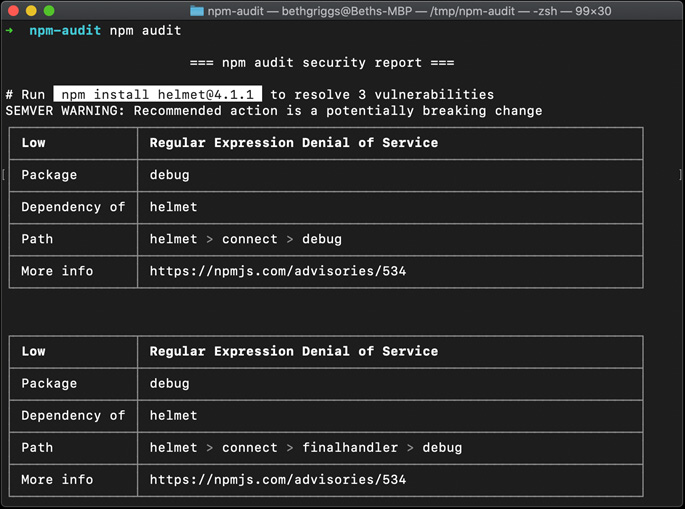Click 'Low' severity in second table
685x509 pixels.
[33, 351]
